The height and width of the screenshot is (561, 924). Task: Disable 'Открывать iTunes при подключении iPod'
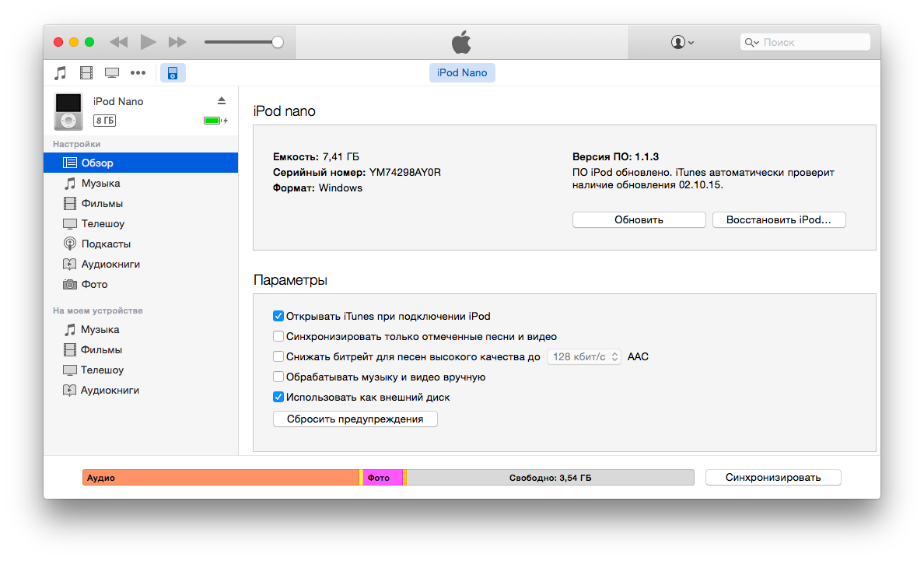pyautogui.click(x=278, y=316)
